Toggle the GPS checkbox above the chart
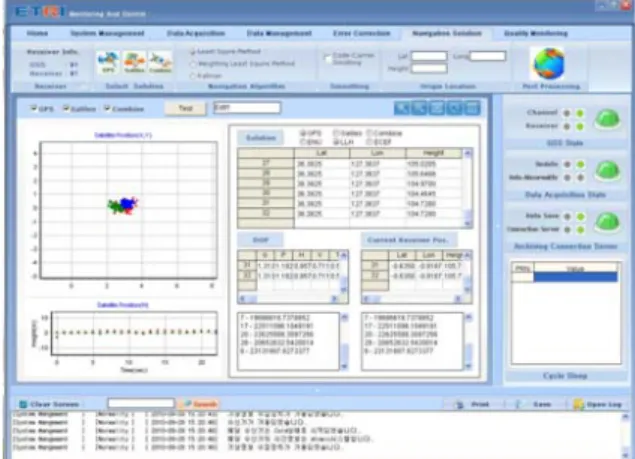 pos(33,108)
